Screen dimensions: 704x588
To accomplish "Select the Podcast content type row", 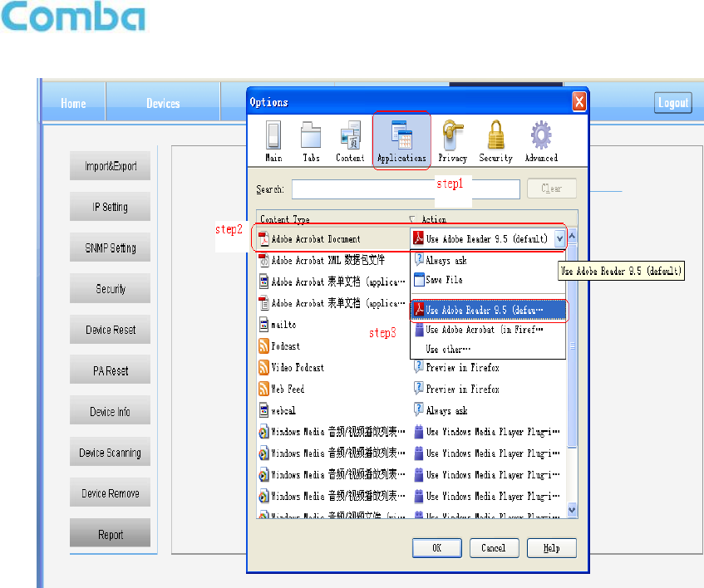I will pyautogui.click(x=333, y=345).
